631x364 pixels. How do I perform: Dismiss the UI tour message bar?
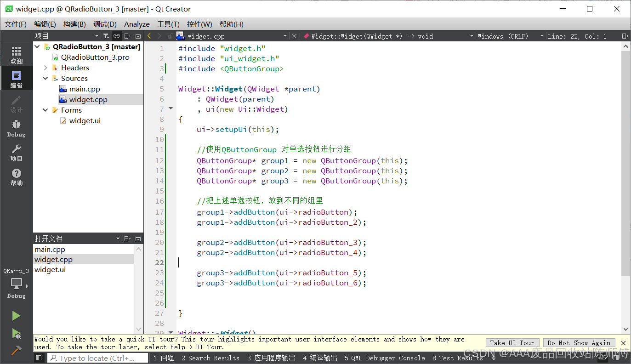click(x=623, y=343)
